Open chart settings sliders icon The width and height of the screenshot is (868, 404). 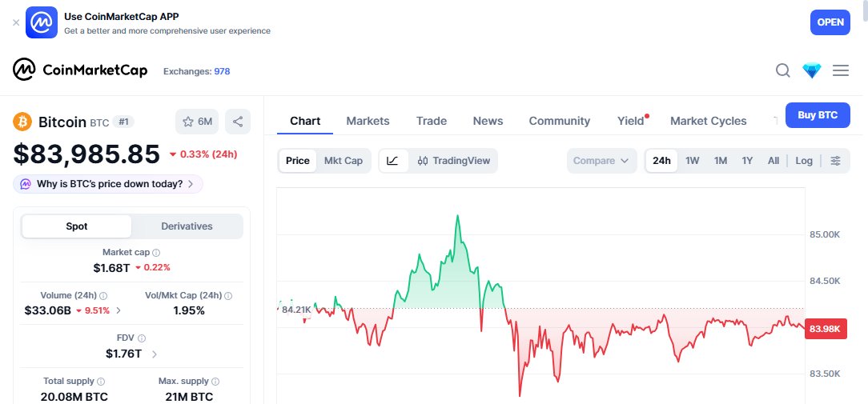tap(835, 161)
